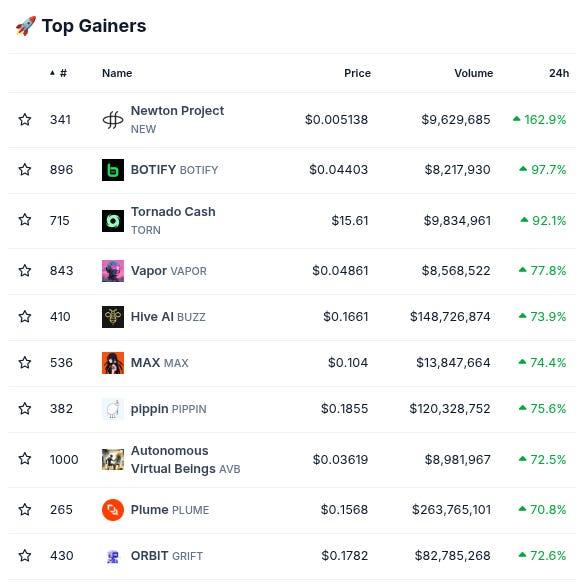Sort by the Name column header
Image resolution: width=580 pixels, height=583 pixels.
tap(117, 73)
